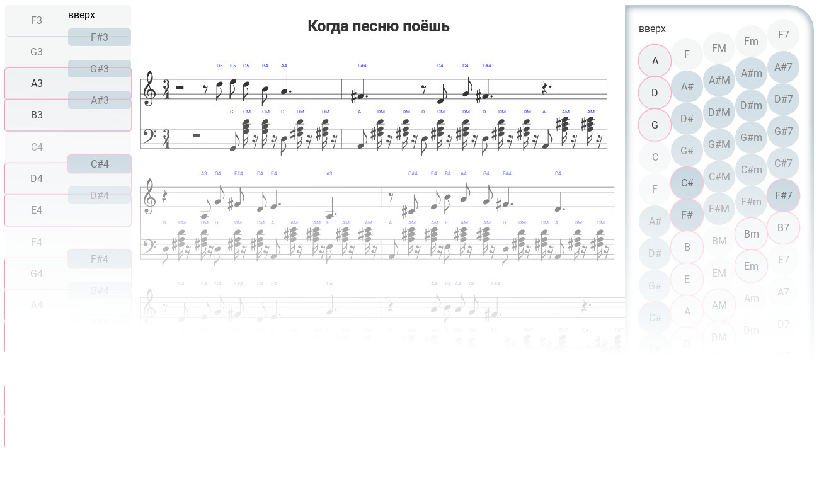The image size is (819, 504).
Task: Tap the C# bass button outlined in pink
Action: [x=687, y=183]
